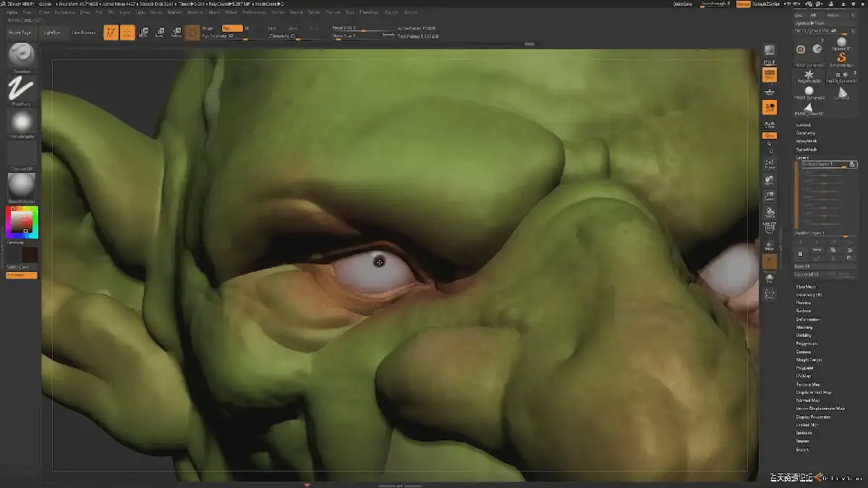Toggle the Zsub sculpt mode
The height and width of the screenshot is (488, 868).
click(293, 28)
